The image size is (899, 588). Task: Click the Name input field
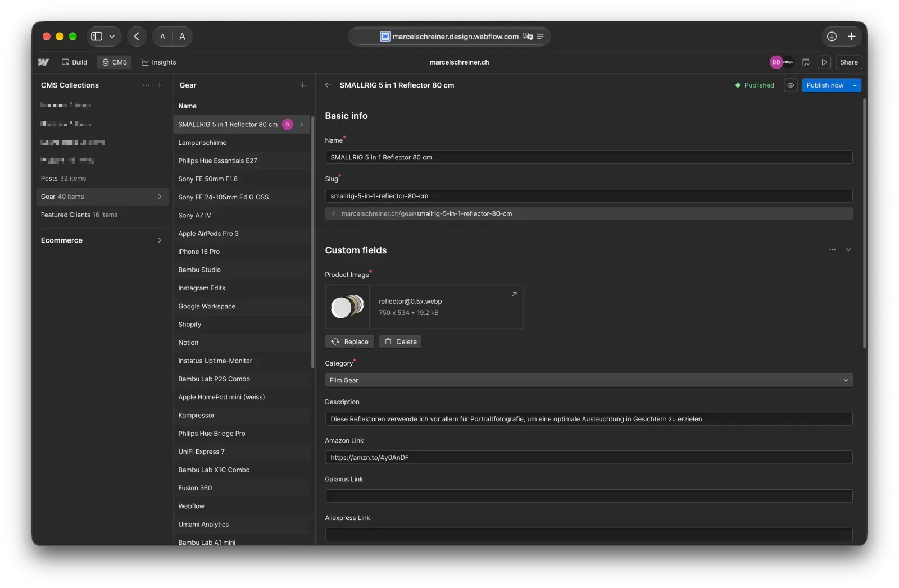click(x=588, y=157)
